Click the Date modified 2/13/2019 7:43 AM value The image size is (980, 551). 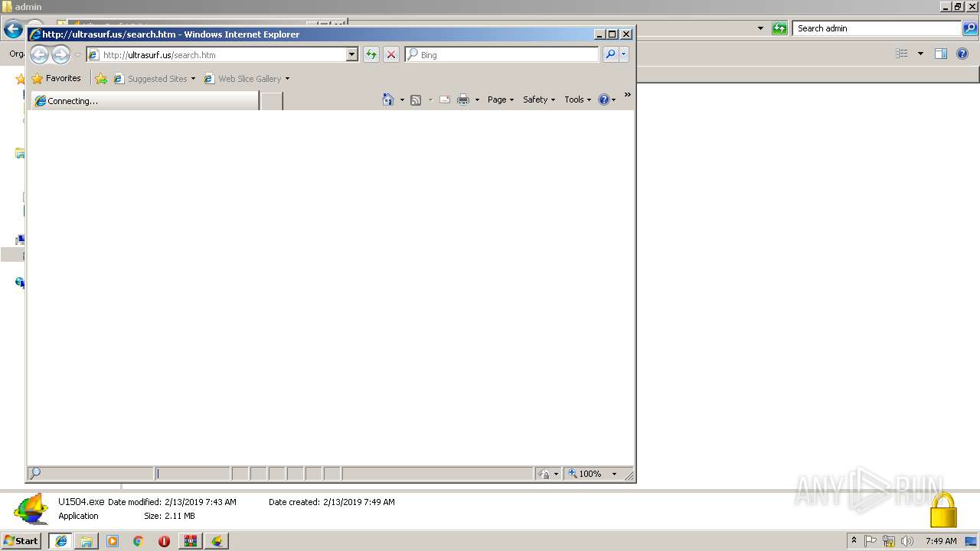pos(201,502)
